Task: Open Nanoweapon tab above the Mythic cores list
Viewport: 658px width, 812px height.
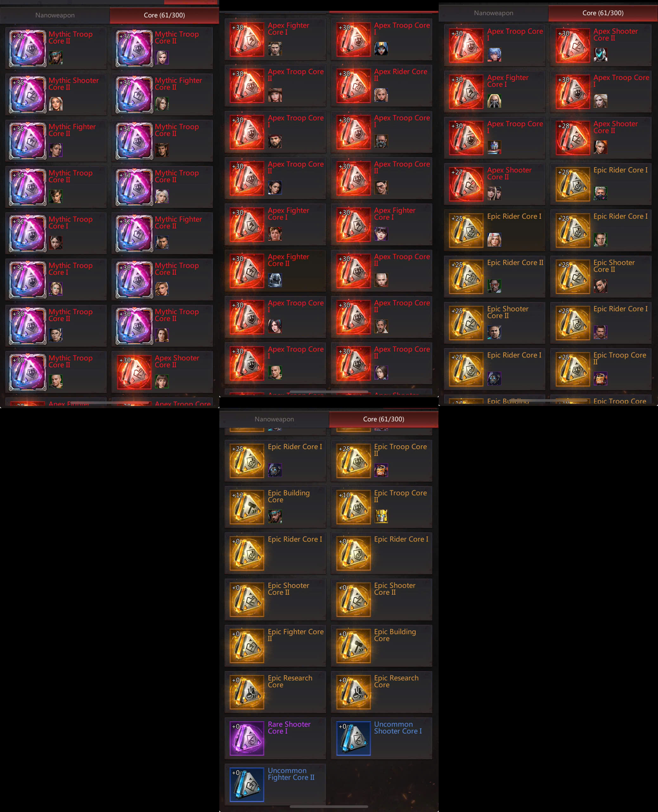Action: click(x=55, y=15)
